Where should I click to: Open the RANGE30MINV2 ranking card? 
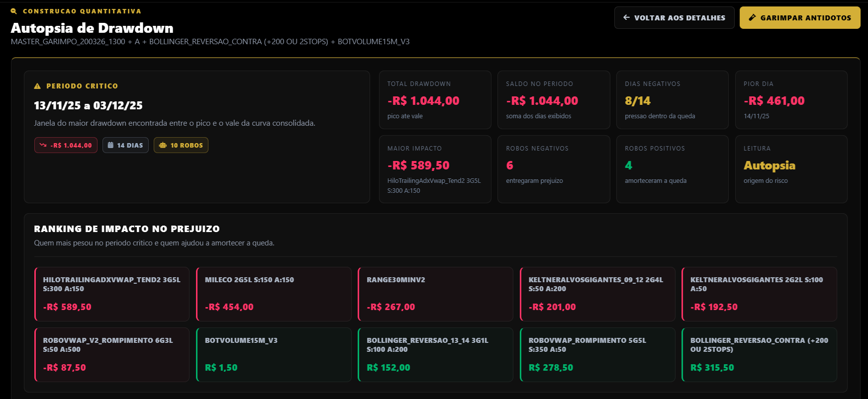coord(435,294)
